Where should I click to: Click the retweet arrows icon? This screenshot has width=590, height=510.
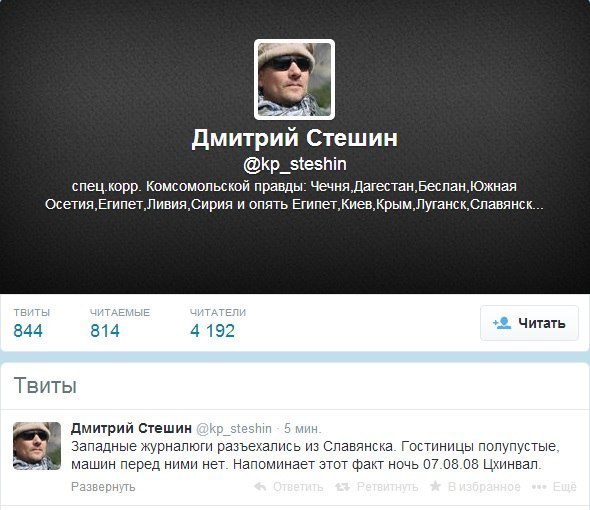(x=342, y=487)
